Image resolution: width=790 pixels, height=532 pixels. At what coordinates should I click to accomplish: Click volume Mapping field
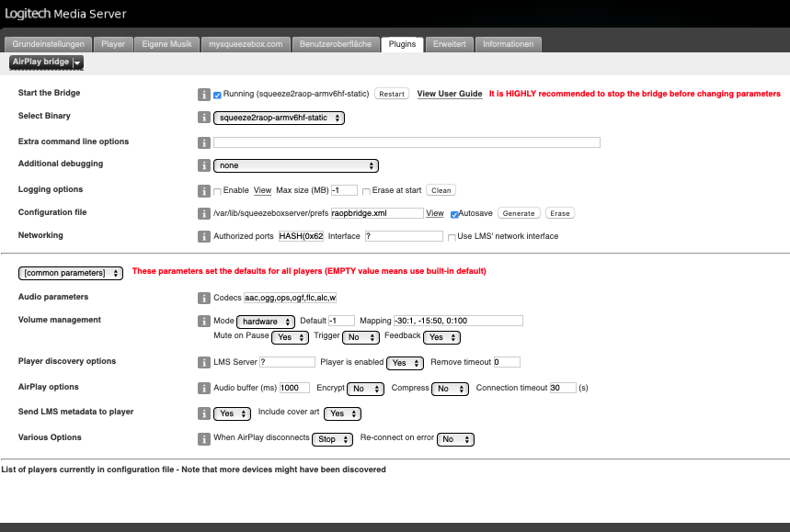458,321
